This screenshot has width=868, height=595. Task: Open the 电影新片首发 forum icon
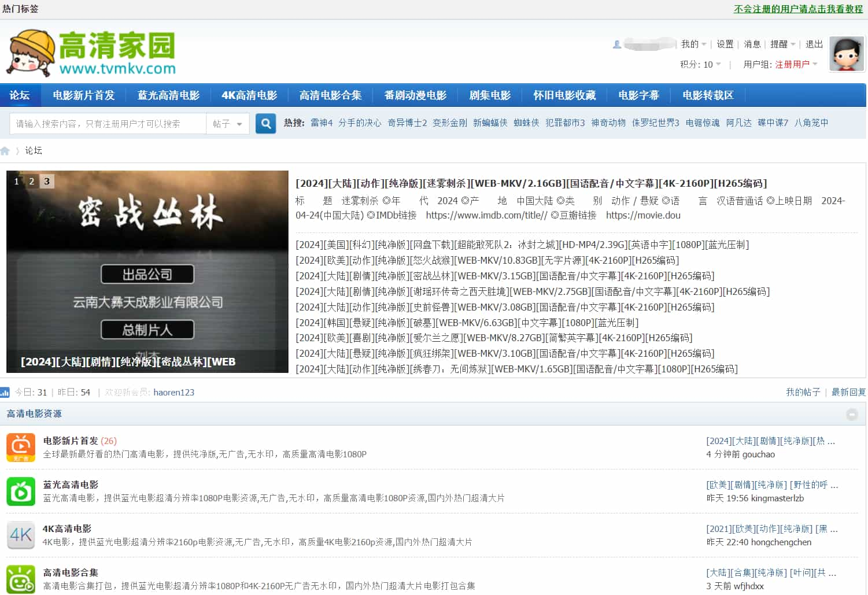click(x=21, y=448)
